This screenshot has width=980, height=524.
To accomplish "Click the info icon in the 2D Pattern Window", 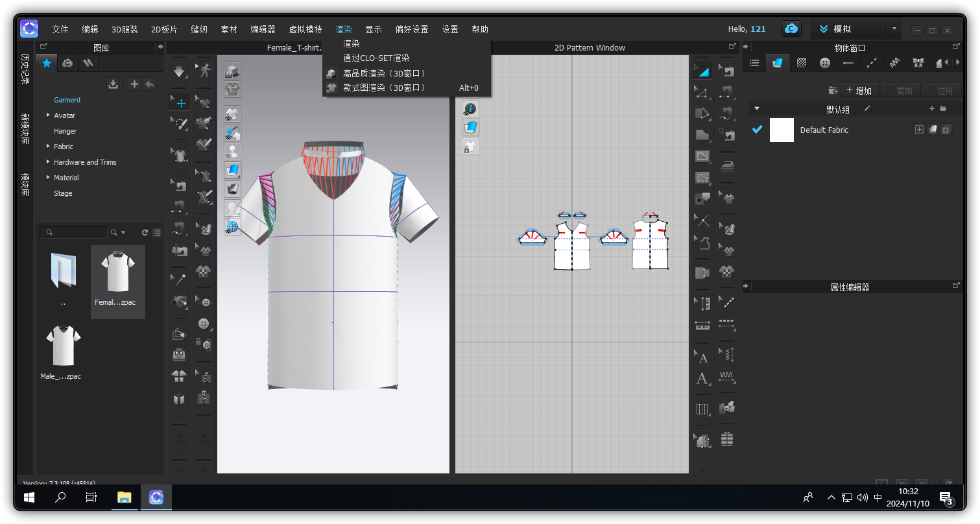I will coord(470,108).
